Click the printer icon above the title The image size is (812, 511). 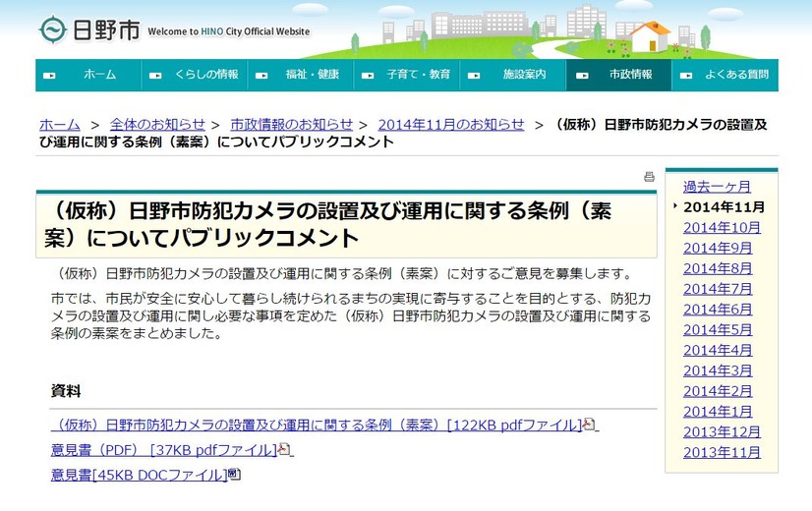click(649, 177)
